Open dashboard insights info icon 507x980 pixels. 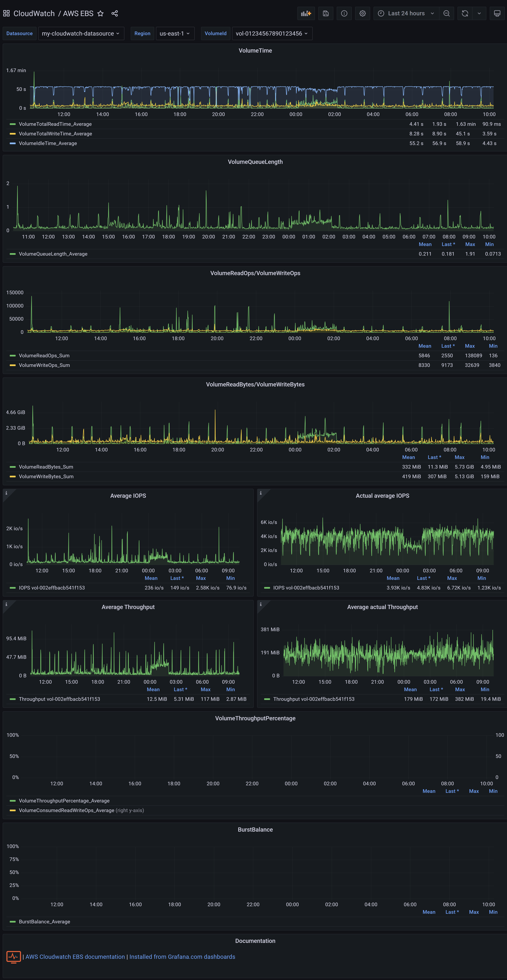[x=344, y=13]
